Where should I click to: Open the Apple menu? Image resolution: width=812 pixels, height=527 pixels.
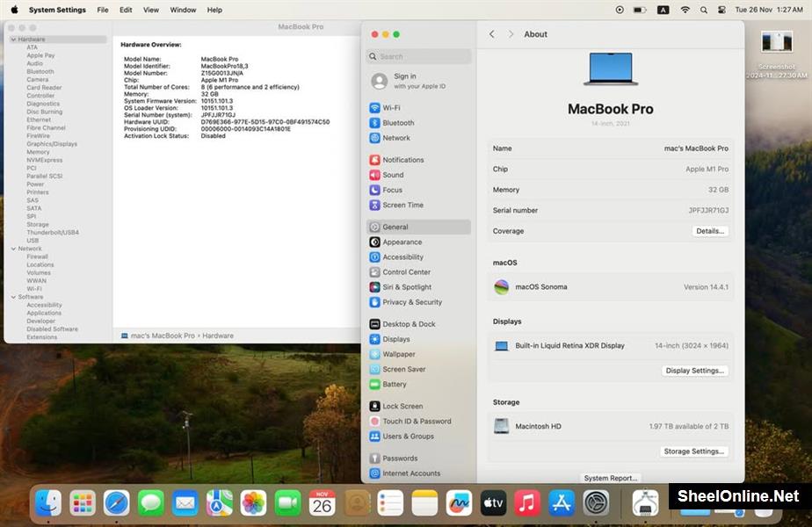(14, 10)
